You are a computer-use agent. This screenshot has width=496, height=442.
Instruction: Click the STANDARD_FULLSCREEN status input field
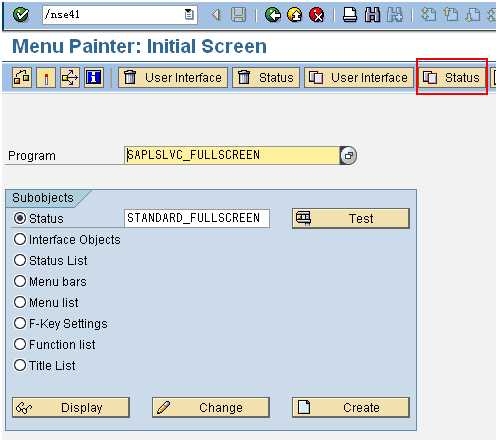pos(197,218)
